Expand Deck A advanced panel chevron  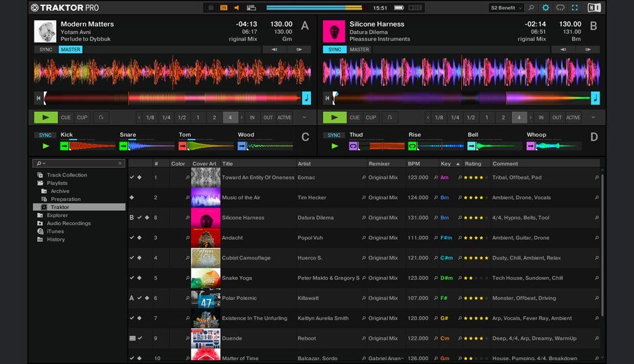304,117
